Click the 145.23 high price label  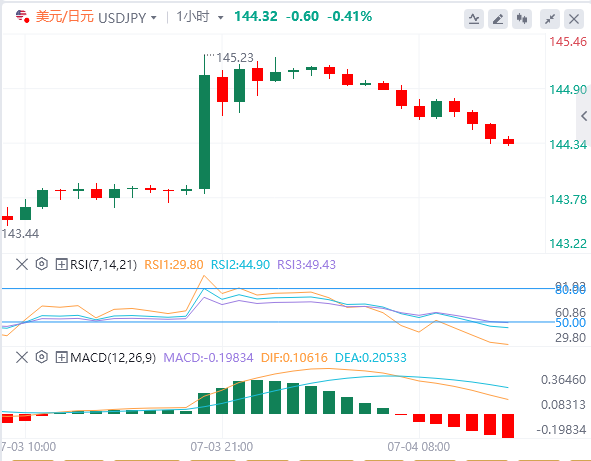[235, 58]
